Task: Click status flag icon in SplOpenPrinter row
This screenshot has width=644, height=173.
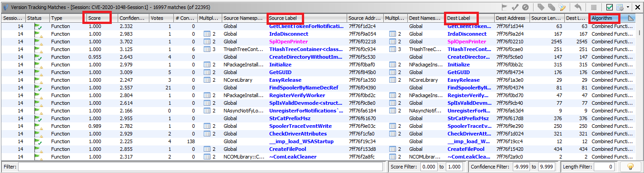Action: [38, 42]
